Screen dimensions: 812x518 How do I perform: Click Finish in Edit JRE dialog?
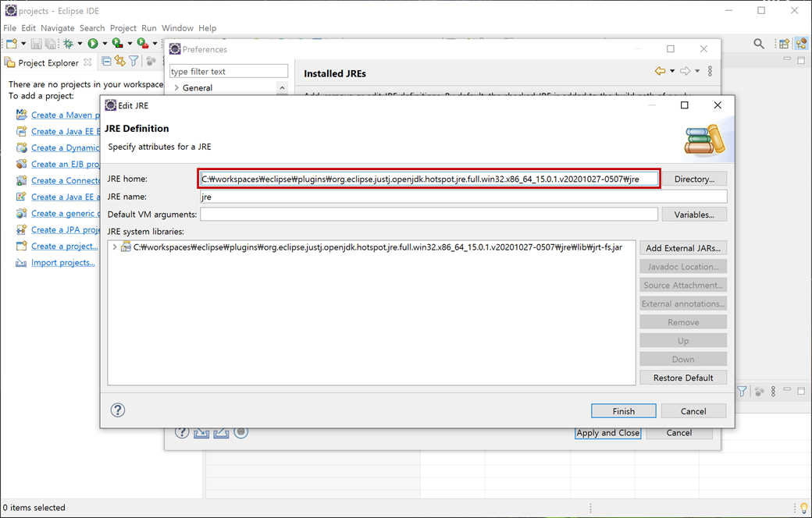[x=624, y=411]
